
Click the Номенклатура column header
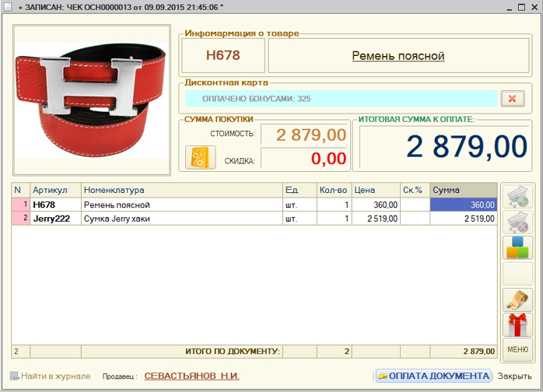pyautogui.click(x=182, y=190)
